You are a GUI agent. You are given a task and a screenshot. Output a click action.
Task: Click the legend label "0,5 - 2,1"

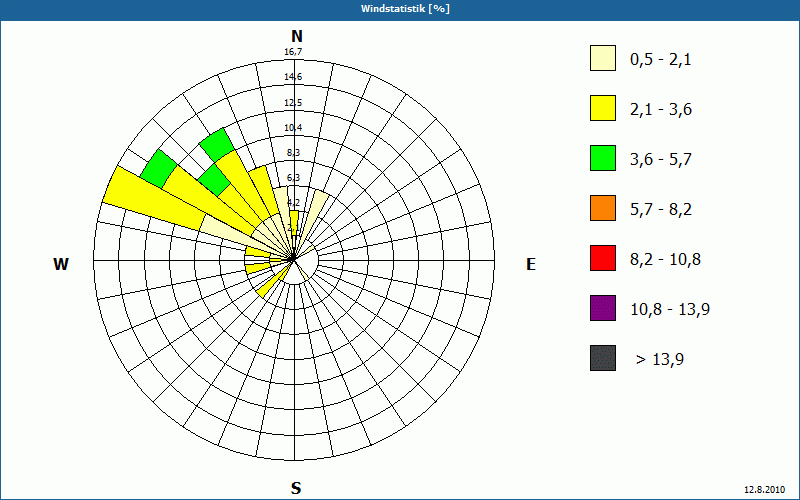point(661,60)
